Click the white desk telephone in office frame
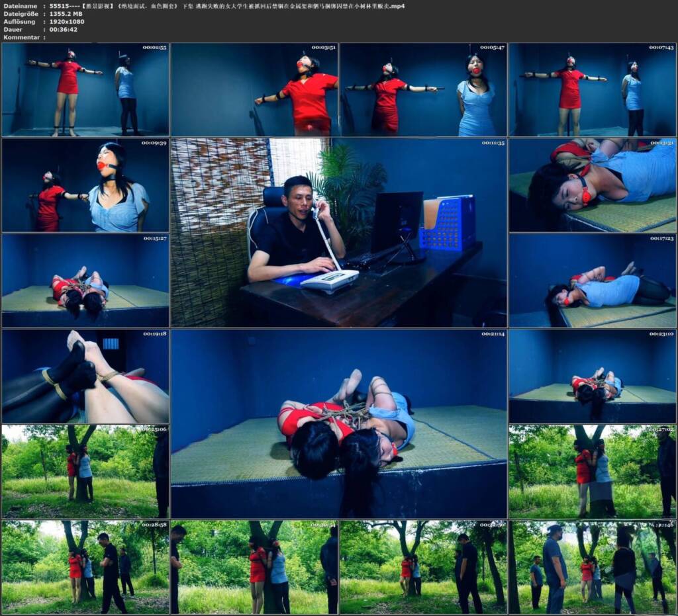 coord(329,281)
